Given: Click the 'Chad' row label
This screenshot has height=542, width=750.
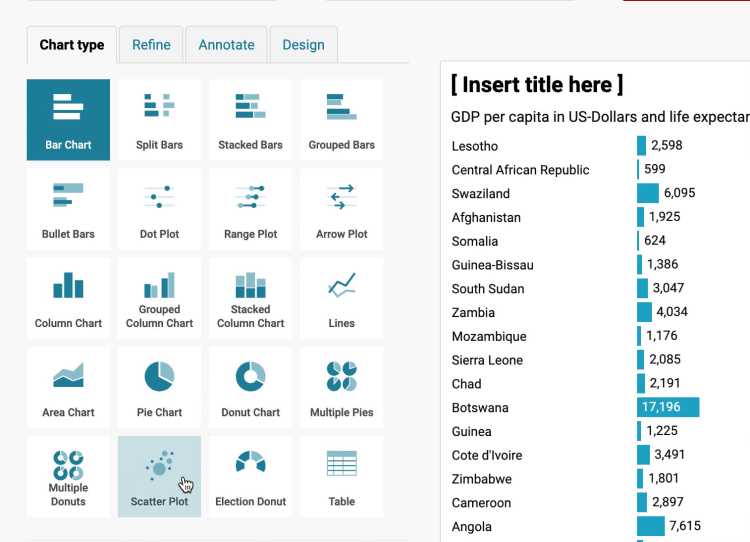Looking at the screenshot, I should (x=466, y=384).
